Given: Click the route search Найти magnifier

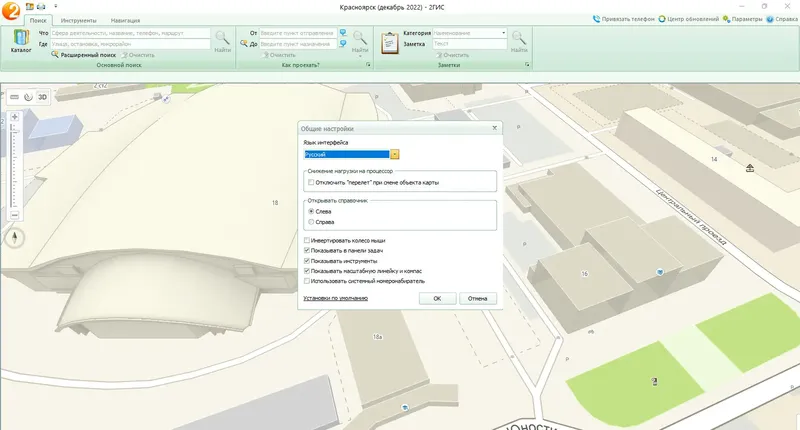Looking at the screenshot, I should point(360,41).
